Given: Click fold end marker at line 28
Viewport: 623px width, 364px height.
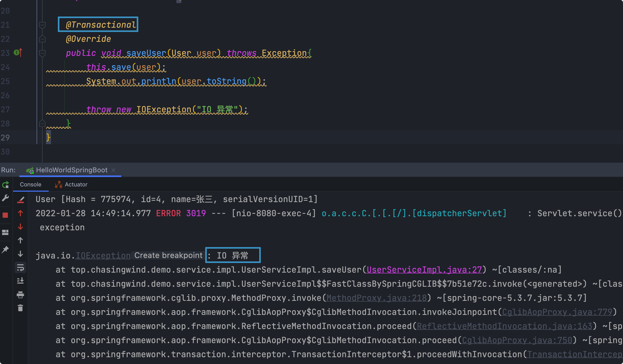Looking at the screenshot, I should coord(42,124).
